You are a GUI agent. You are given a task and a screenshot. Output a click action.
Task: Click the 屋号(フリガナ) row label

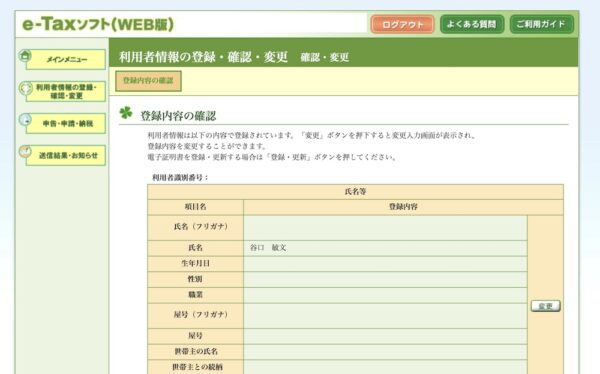(200, 315)
